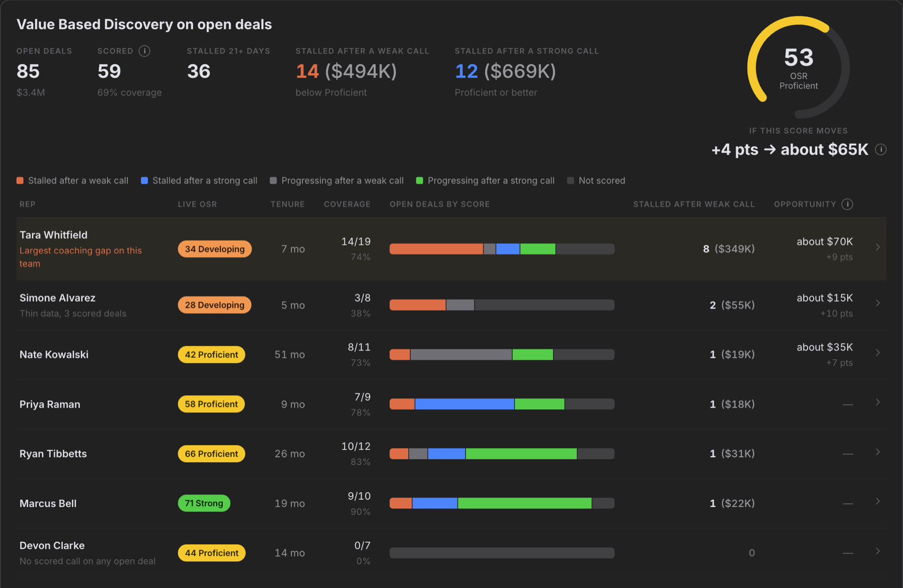The height and width of the screenshot is (588, 903).
Task: Click Devon Clarke's empty deal bar
Action: click(502, 553)
